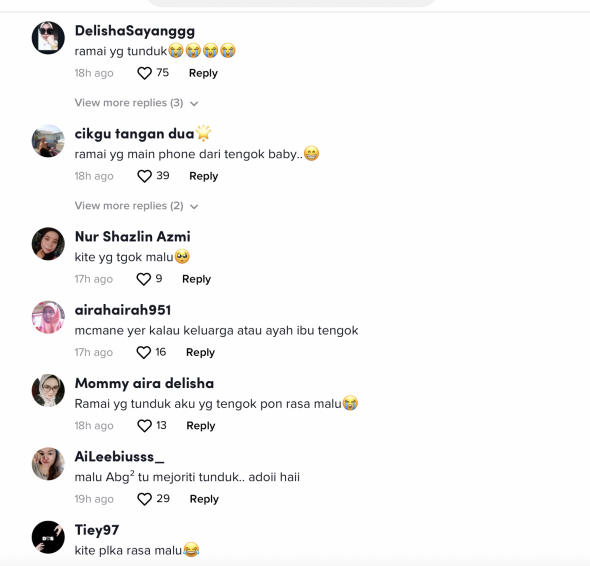Screen dimensions: 590x566
Task: Heart Mommy aira delisha's comment
Action: (144, 426)
